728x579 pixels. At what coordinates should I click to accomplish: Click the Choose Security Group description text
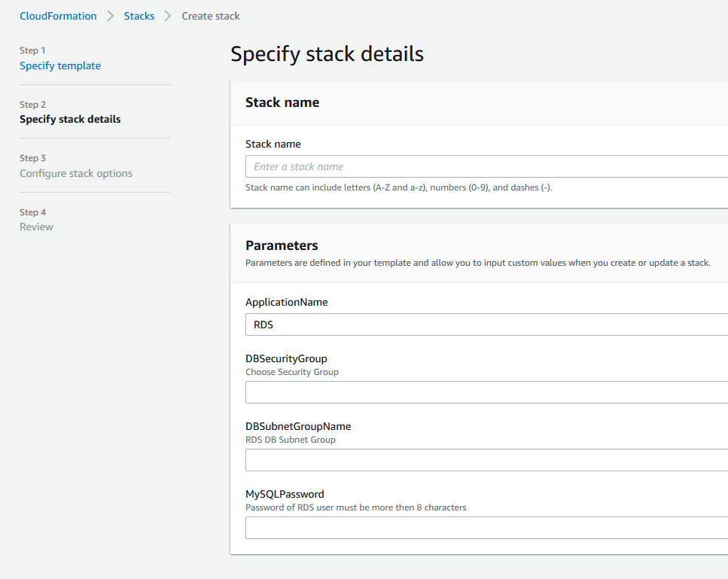pyautogui.click(x=292, y=372)
